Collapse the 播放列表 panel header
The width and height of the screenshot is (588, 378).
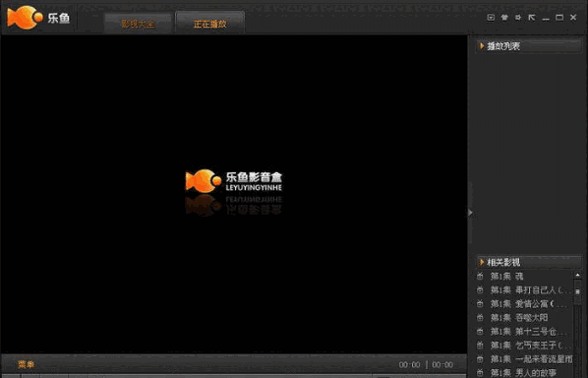(528, 46)
